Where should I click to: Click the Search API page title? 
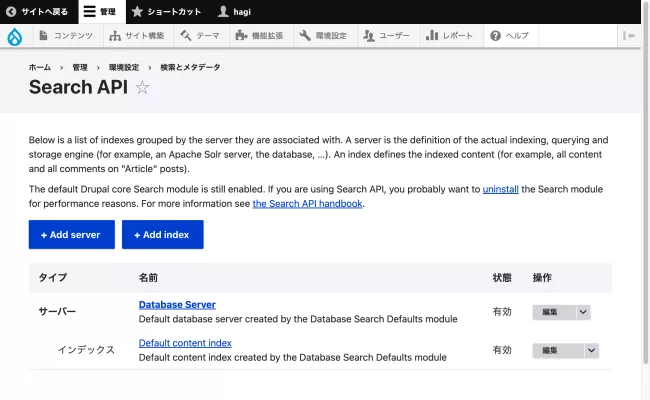[x=78, y=87]
